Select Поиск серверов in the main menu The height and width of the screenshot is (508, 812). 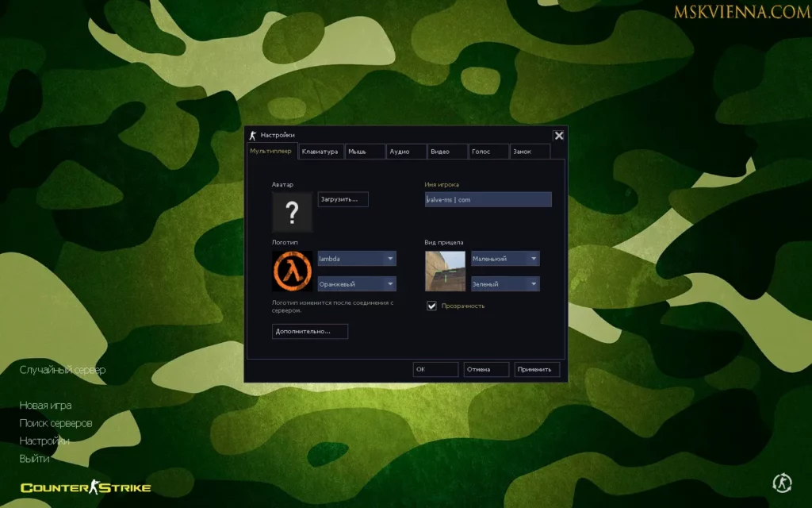56,423
